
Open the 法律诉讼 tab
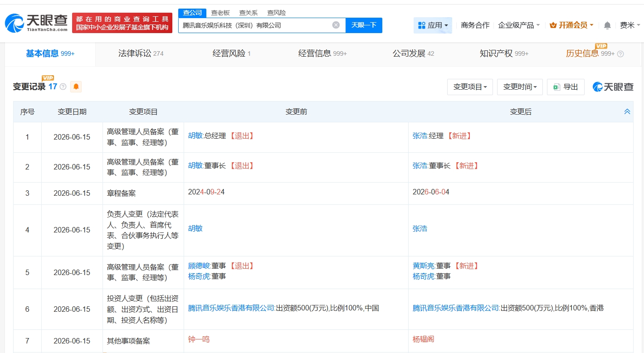point(141,54)
